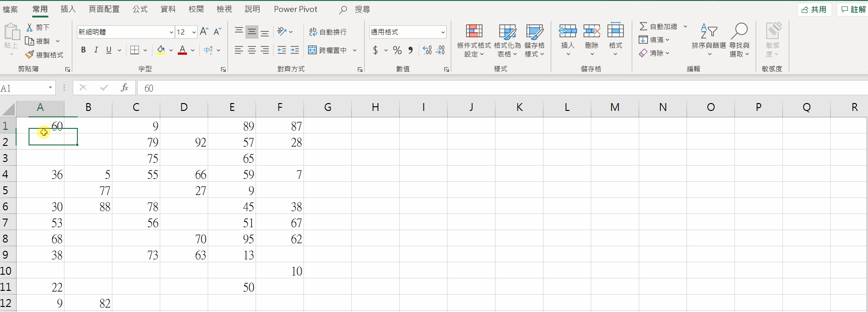Open number format (通用格式) dropdown

pos(443,32)
